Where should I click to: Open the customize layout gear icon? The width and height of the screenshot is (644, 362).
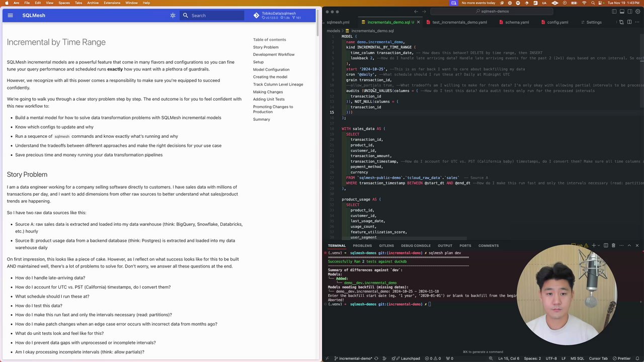click(x=636, y=11)
